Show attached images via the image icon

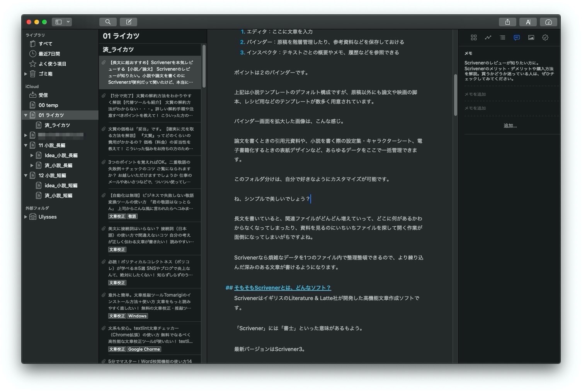pos(531,37)
